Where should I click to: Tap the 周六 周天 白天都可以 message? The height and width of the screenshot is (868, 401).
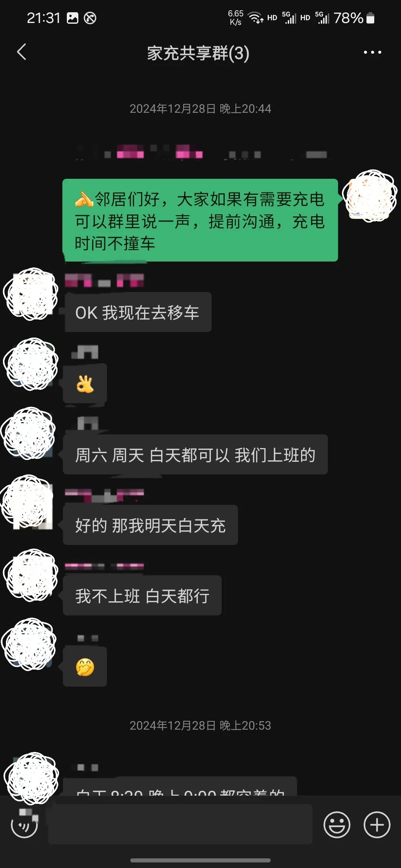(195, 454)
